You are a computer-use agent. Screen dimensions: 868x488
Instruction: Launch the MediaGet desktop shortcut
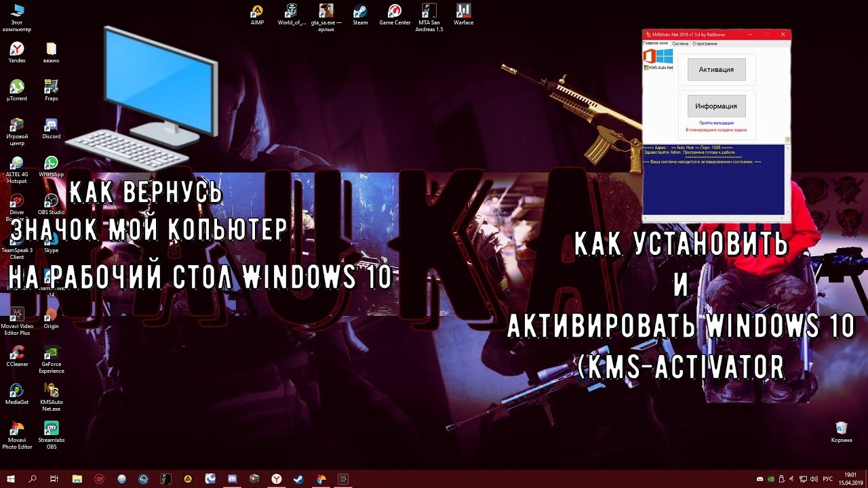(17, 394)
